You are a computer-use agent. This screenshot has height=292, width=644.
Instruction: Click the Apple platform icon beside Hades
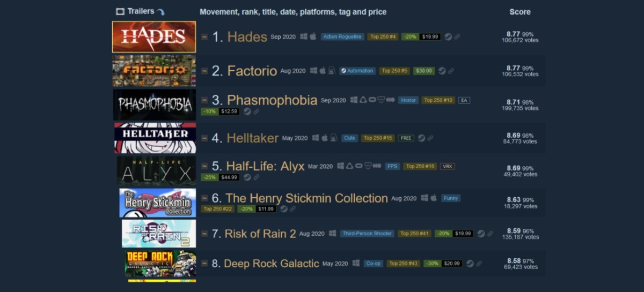pos(313,37)
